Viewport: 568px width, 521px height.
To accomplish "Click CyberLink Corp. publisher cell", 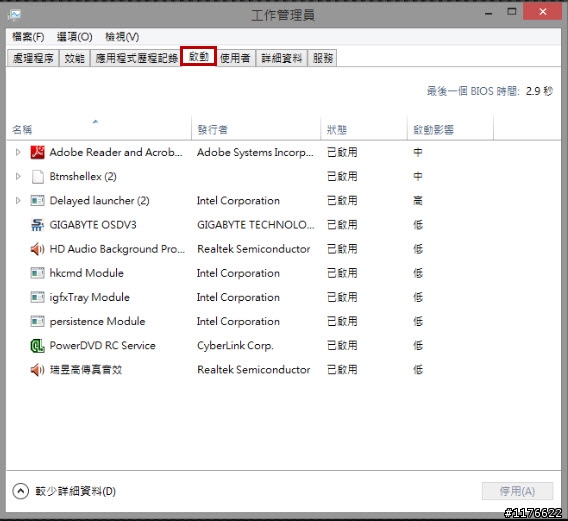I will coord(235,346).
